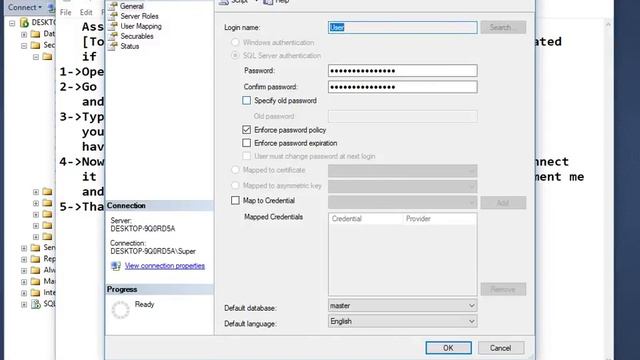Click the Search button next to Login name
The width and height of the screenshot is (640, 360).
coord(503,27)
